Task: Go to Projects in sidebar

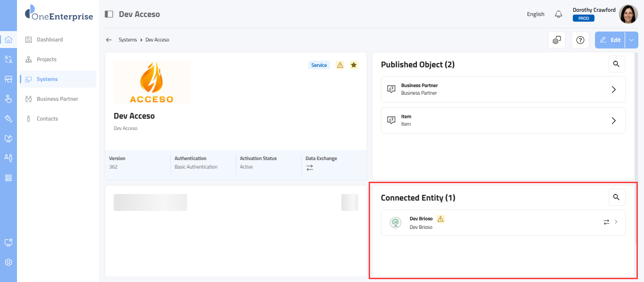Action: tap(46, 59)
